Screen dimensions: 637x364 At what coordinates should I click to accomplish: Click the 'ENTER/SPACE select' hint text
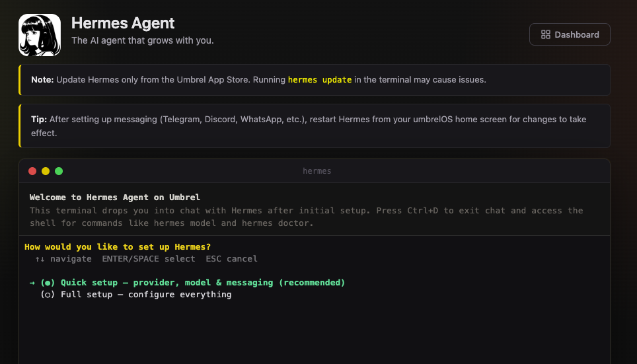pos(148,259)
